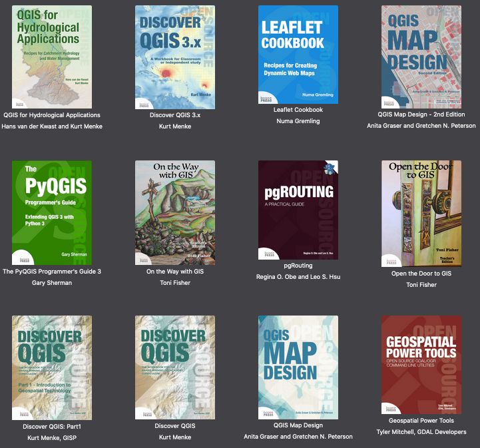
Task: Open the pgRouting title link under cover
Action: coord(298,265)
